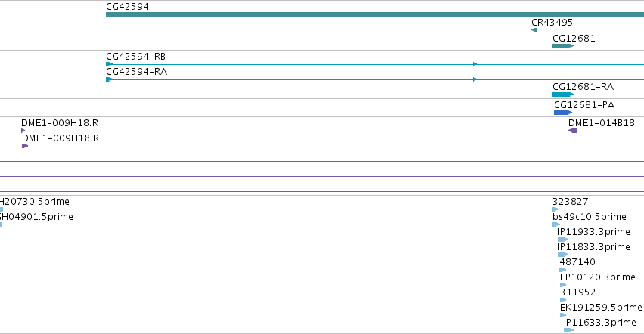Open the CG42594-RA transcript label
644x334 pixels.
(136, 71)
